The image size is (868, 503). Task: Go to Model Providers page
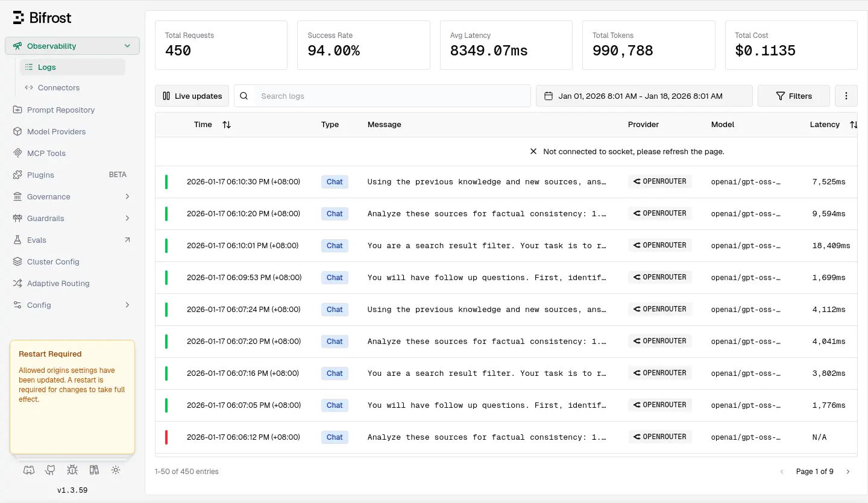click(56, 131)
